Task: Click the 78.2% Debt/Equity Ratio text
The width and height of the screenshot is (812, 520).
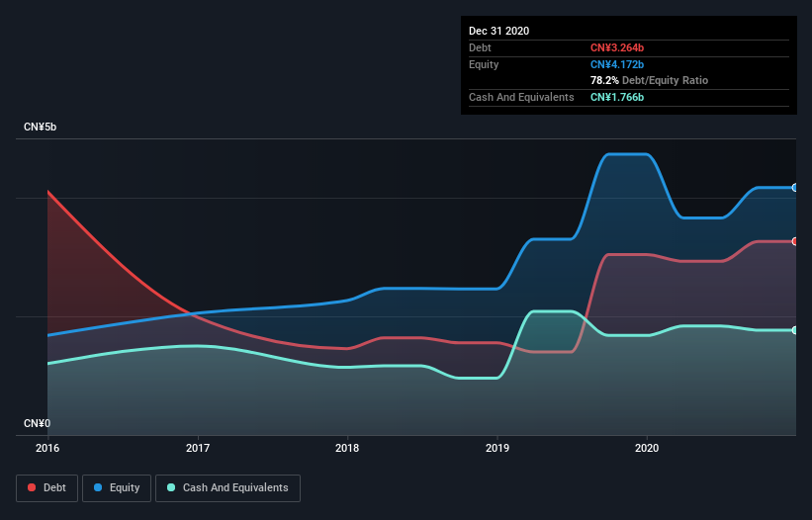Action: point(649,80)
